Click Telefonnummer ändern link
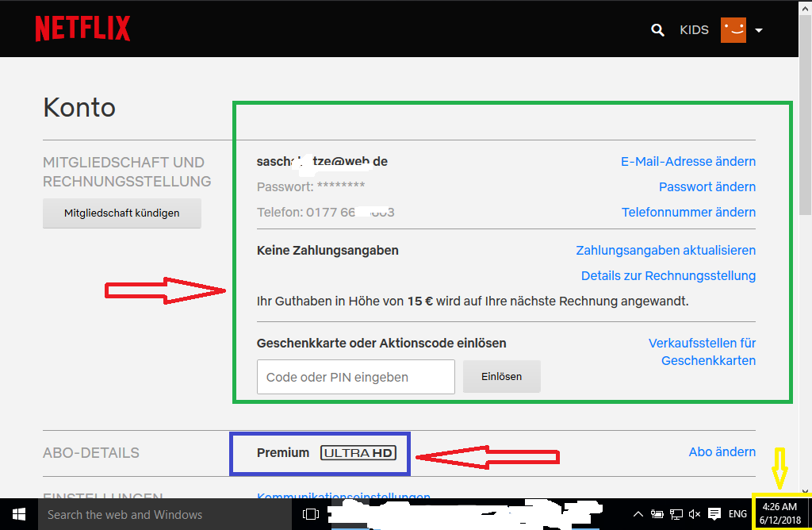The image size is (812, 530). pos(688,213)
